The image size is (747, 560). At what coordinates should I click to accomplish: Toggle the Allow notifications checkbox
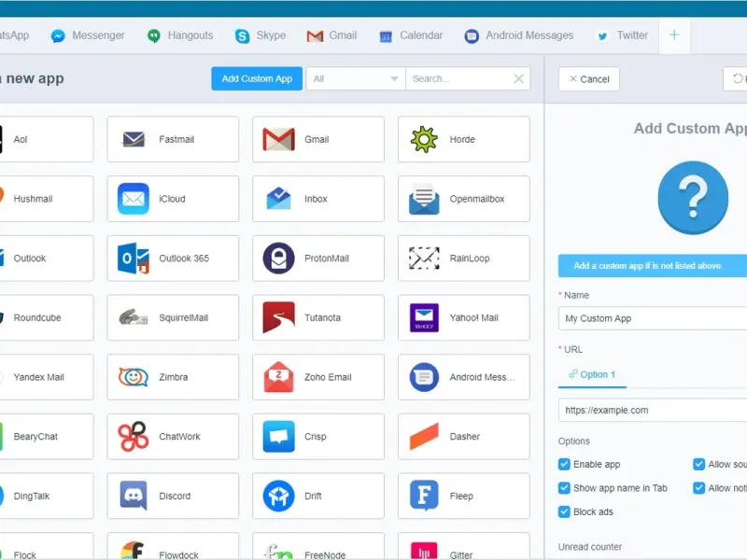pyautogui.click(x=698, y=488)
